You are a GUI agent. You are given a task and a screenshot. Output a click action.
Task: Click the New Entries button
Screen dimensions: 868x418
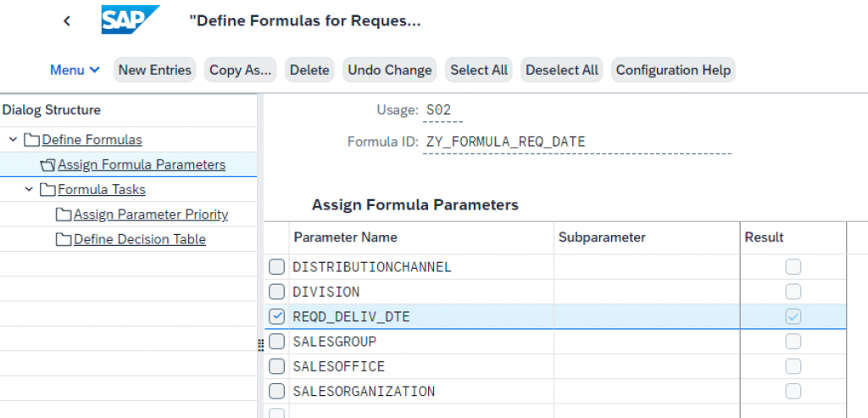tap(154, 70)
